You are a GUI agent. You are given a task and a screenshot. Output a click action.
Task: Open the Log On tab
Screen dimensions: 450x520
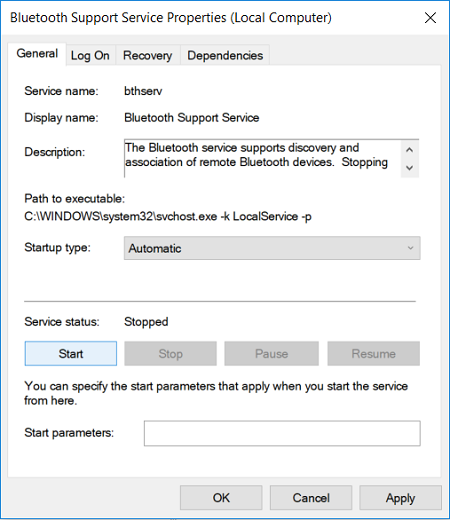tap(90, 55)
